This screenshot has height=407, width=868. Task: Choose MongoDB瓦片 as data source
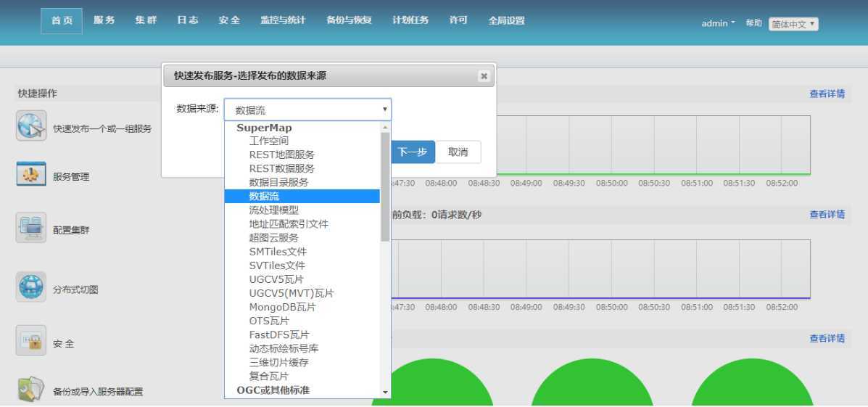(x=282, y=307)
